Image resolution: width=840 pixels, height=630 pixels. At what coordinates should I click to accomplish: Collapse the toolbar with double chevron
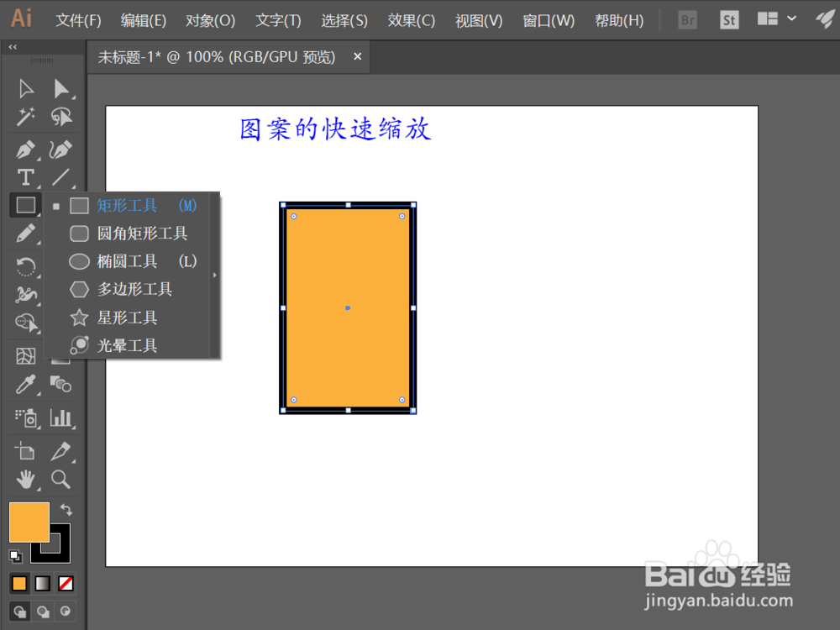pos(13,47)
